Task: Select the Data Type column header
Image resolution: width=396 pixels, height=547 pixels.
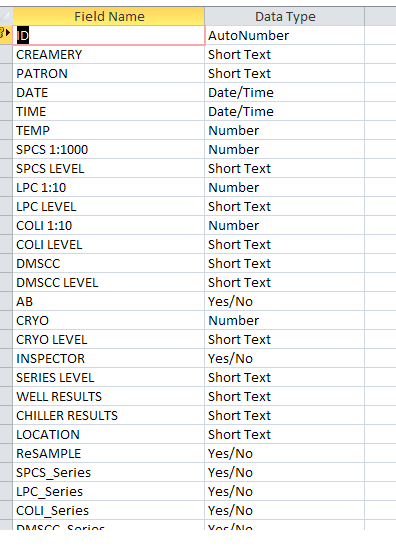Action: 284,16
